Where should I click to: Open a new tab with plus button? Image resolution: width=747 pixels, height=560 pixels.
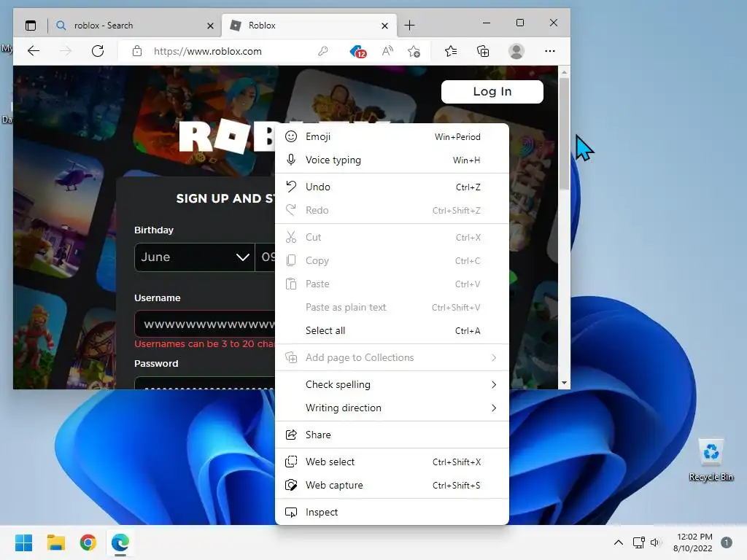(409, 26)
